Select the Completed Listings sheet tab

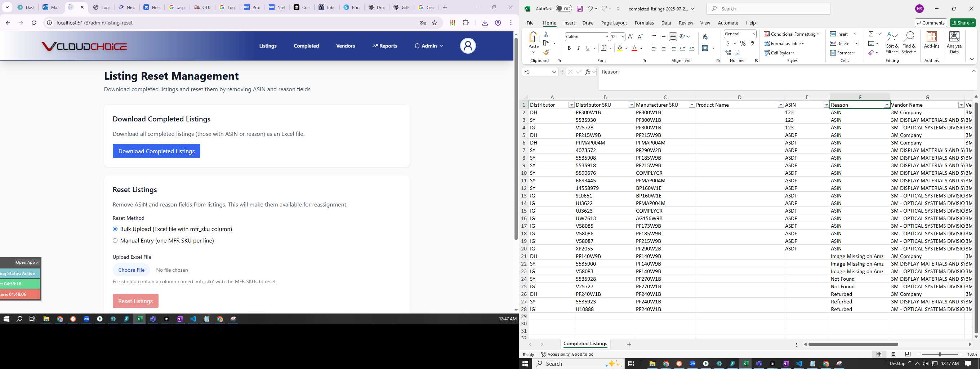pyautogui.click(x=585, y=343)
